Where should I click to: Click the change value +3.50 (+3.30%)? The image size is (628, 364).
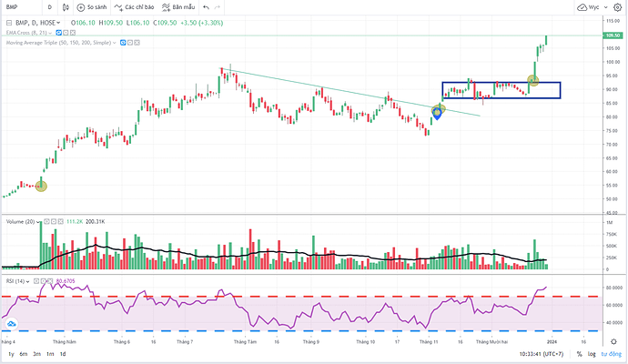point(201,23)
